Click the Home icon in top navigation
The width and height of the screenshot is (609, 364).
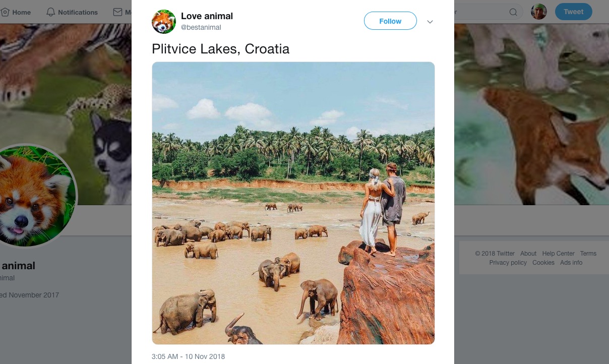(6, 12)
